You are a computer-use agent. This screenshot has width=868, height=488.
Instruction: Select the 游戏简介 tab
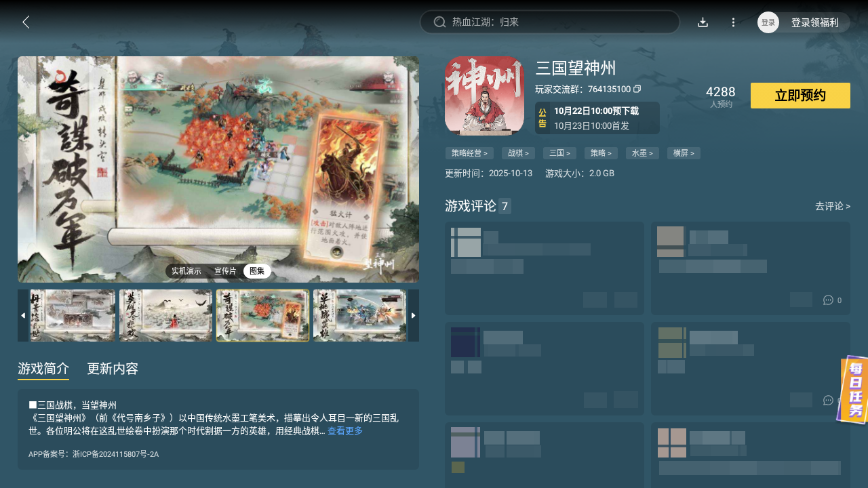coord(43,369)
